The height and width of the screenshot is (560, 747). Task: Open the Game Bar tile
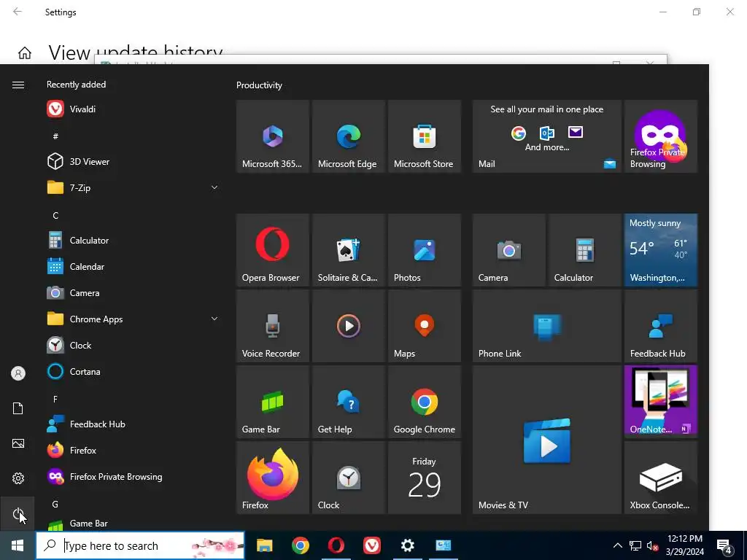[273, 402]
